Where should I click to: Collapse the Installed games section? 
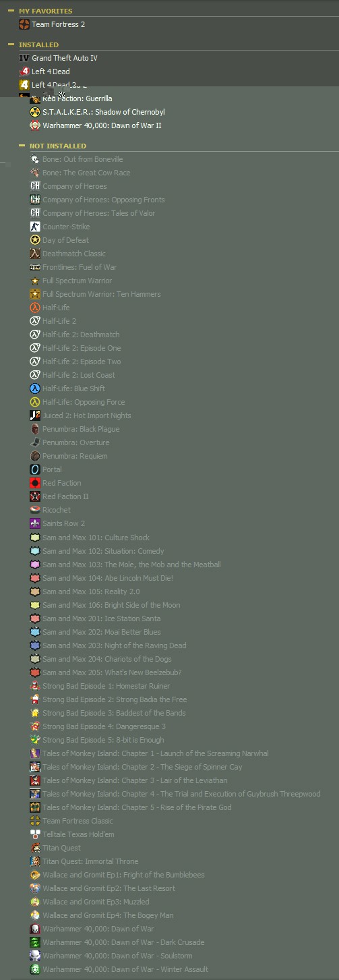pyautogui.click(x=11, y=45)
